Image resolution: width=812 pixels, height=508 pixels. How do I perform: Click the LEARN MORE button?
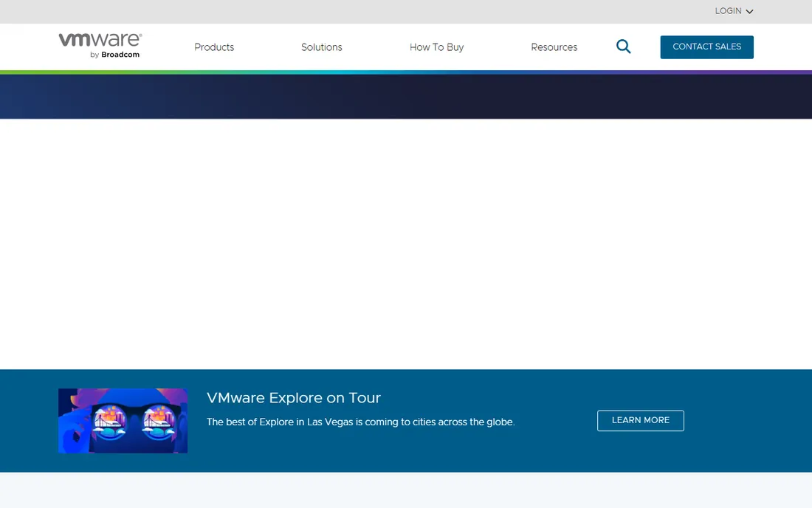(x=641, y=420)
